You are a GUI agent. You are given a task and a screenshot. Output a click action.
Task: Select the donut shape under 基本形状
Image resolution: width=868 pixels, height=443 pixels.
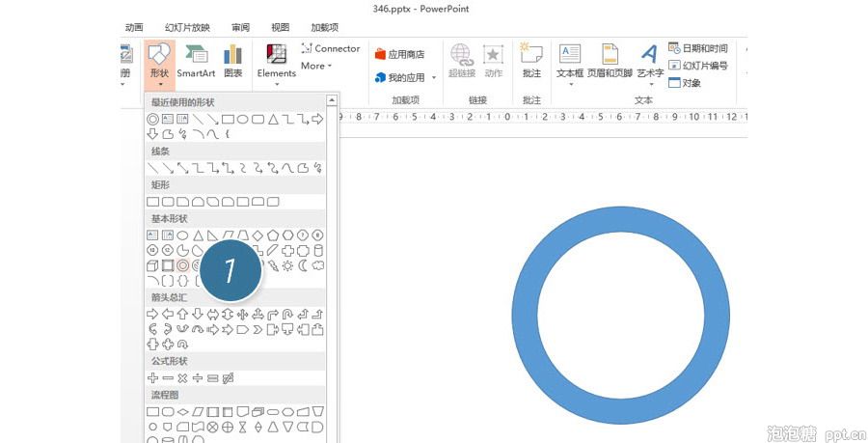pyautogui.click(x=182, y=265)
